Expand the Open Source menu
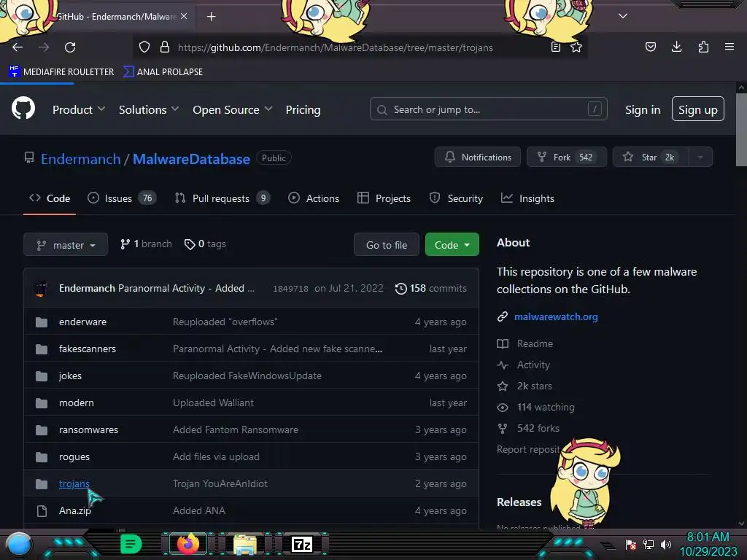The image size is (747, 560). (x=233, y=109)
